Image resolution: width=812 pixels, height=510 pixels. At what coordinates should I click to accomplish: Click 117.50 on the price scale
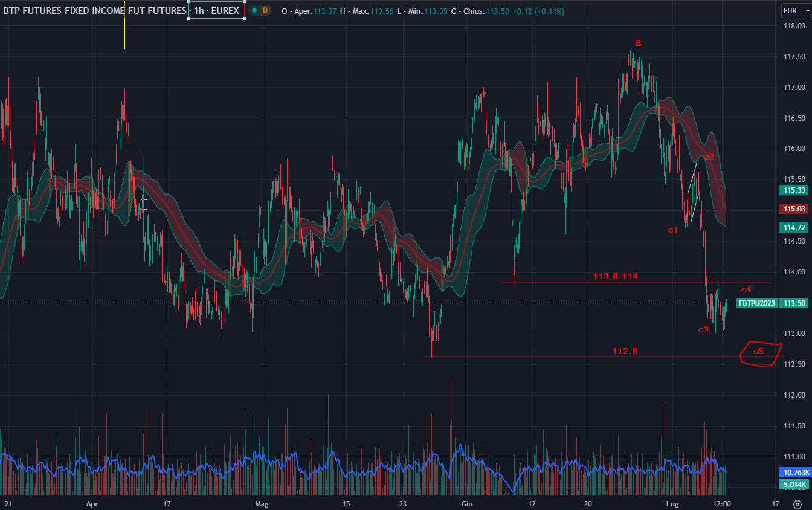click(x=793, y=57)
